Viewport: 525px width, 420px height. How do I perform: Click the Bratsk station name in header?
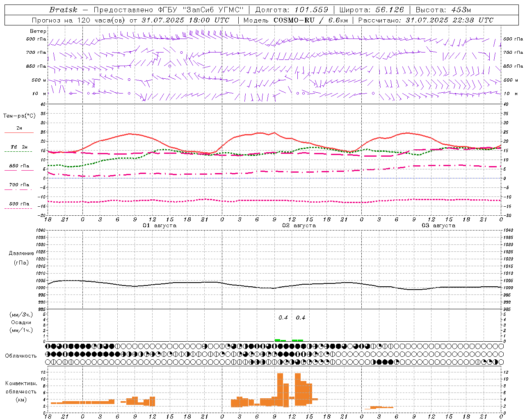63,10
